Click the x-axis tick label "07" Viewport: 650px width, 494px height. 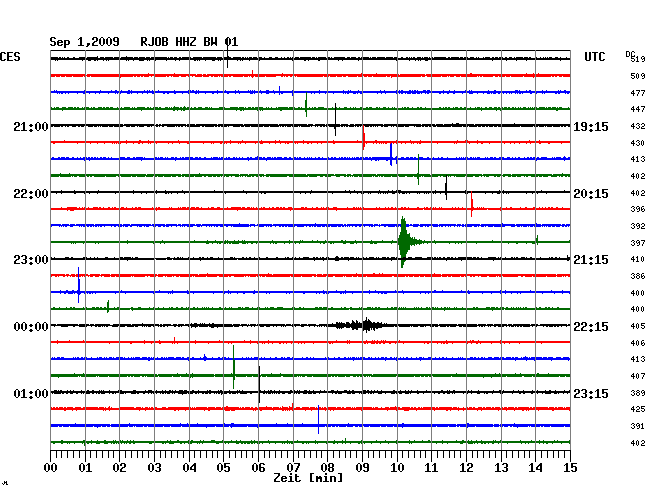[x=293, y=468]
